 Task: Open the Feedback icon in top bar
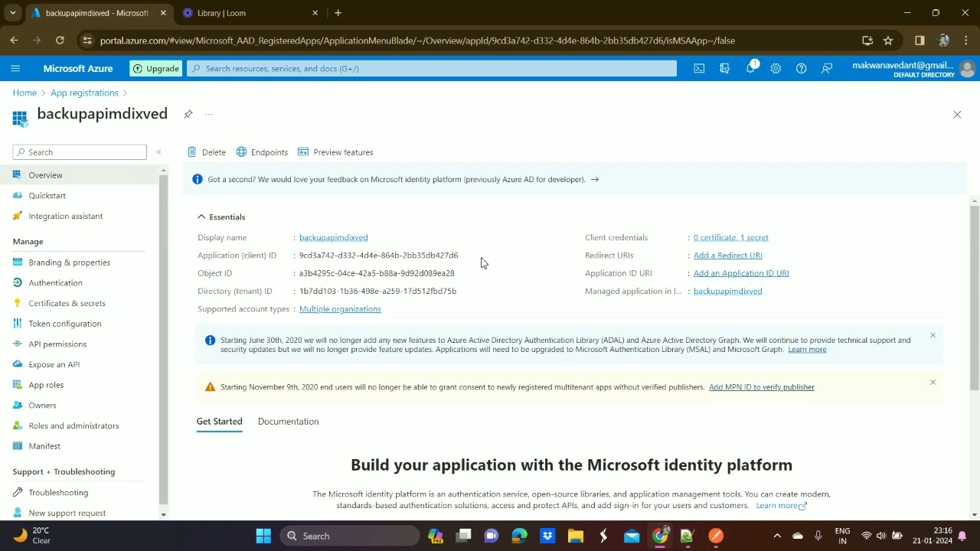(x=827, y=68)
